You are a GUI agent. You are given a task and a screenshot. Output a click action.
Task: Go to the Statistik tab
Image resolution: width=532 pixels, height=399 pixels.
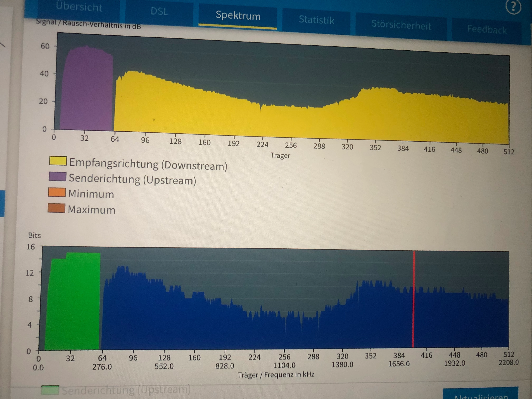[x=316, y=20]
